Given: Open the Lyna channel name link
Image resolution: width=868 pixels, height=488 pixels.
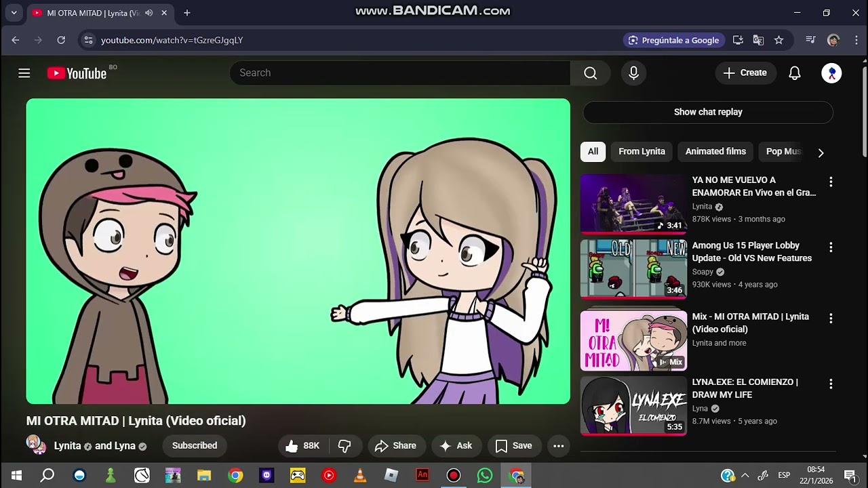Looking at the screenshot, I should click(x=125, y=446).
